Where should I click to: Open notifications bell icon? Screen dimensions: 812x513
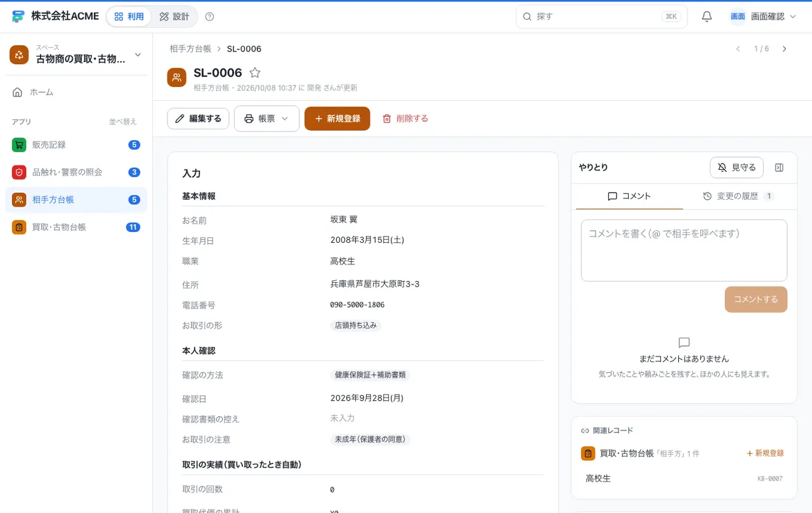[x=707, y=16]
